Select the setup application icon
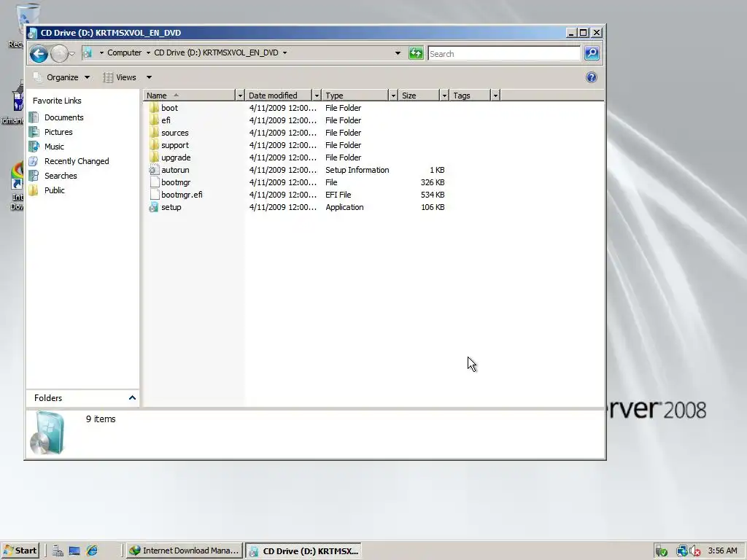Image resolution: width=747 pixels, height=560 pixels. point(154,206)
